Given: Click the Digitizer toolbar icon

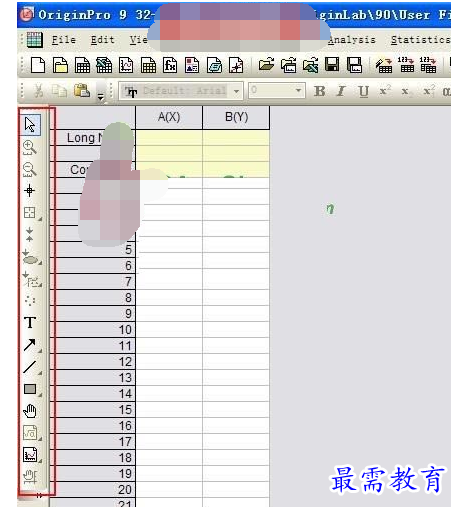Looking at the screenshot, I should [x=236, y=65].
